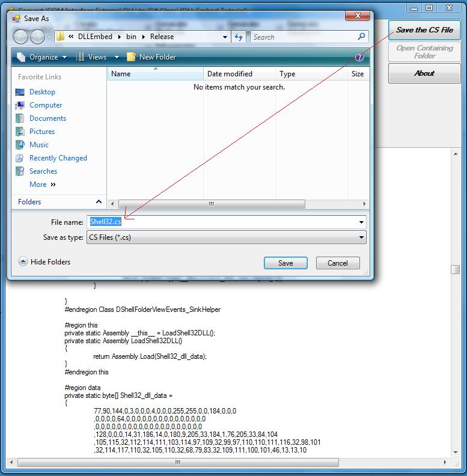Image resolution: width=467 pixels, height=476 pixels.
Task: Click the Forward navigation arrow in Save As
Action: [37, 37]
